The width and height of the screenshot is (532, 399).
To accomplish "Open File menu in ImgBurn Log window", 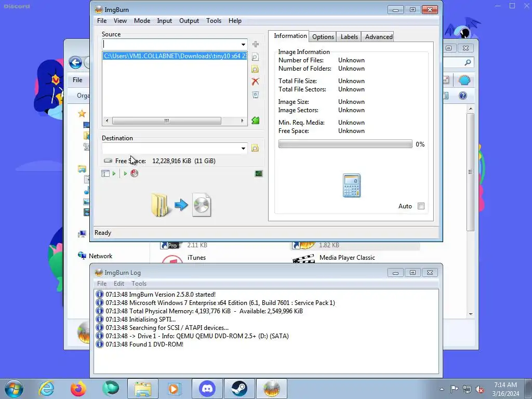I will point(102,284).
